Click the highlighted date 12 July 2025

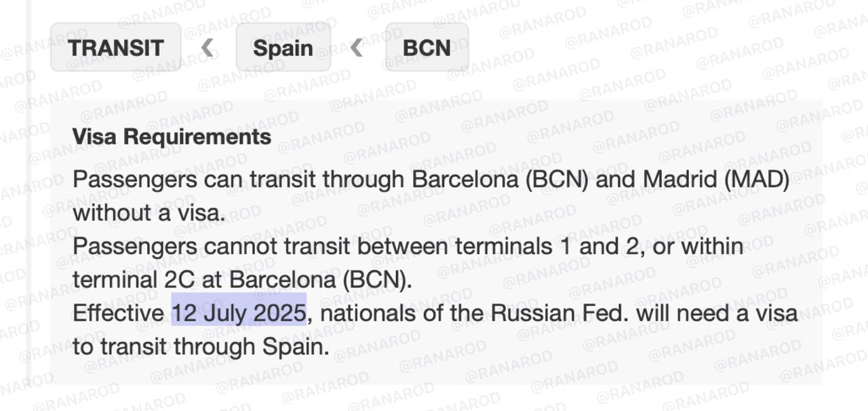[239, 313]
